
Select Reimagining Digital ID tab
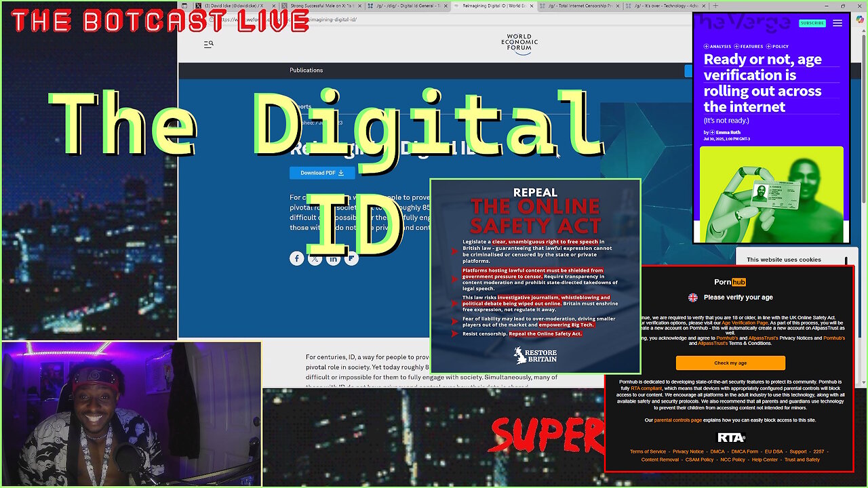point(494,5)
